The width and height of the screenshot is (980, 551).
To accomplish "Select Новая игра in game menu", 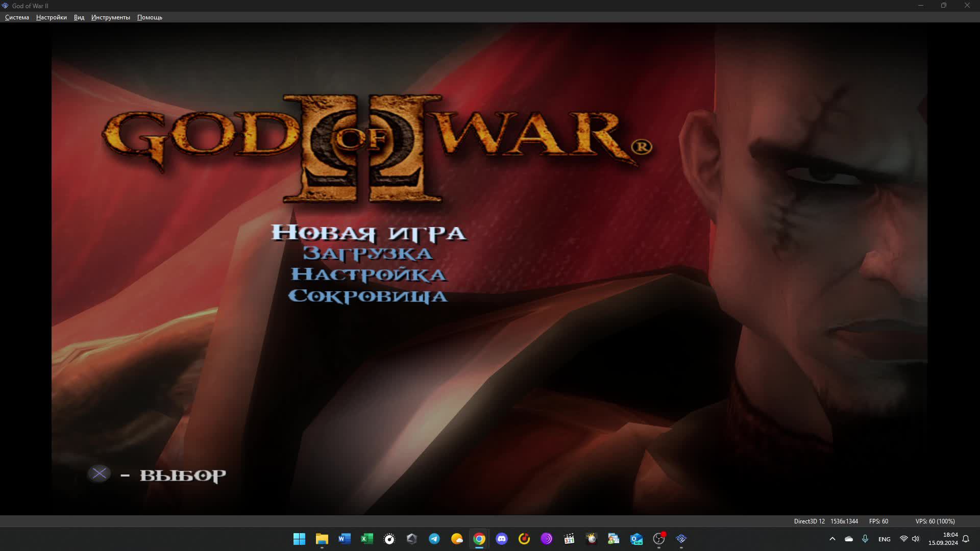I will pyautogui.click(x=368, y=233).
